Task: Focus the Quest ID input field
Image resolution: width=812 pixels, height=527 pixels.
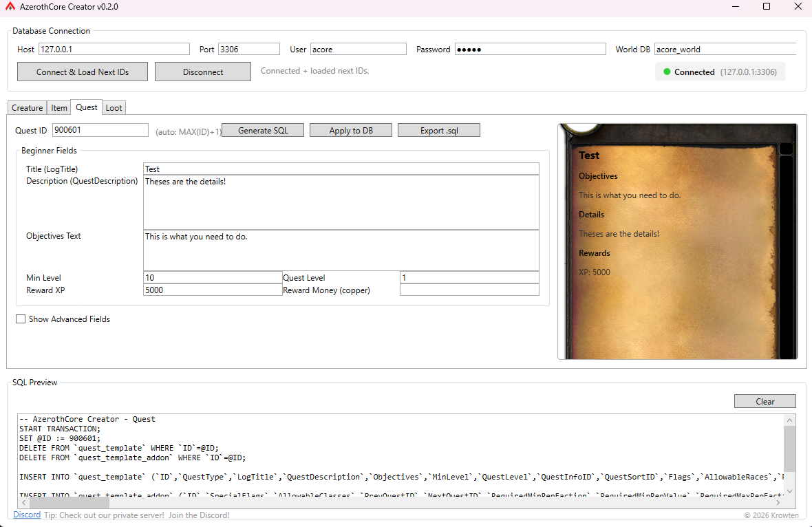Action: click(100, 130)
